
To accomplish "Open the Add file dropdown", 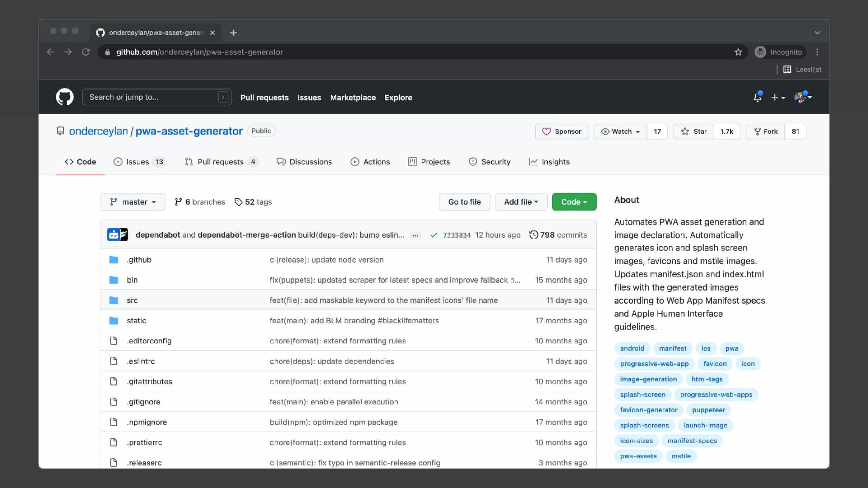I will 521,202.
